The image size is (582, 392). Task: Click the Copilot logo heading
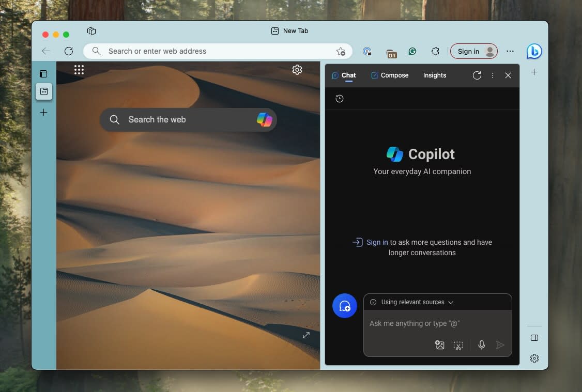click(421, 154)
